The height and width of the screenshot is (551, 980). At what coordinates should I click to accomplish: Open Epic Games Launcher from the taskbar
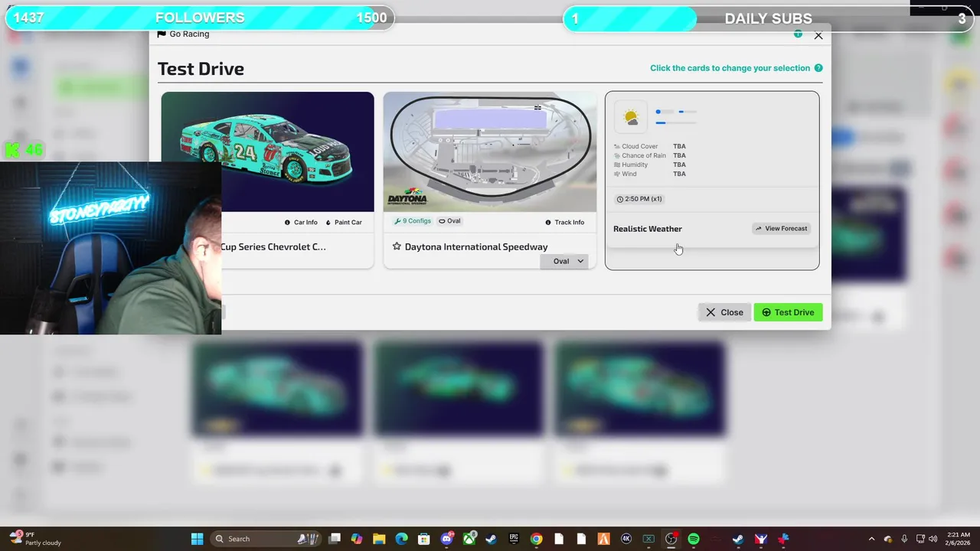(514, 539)
